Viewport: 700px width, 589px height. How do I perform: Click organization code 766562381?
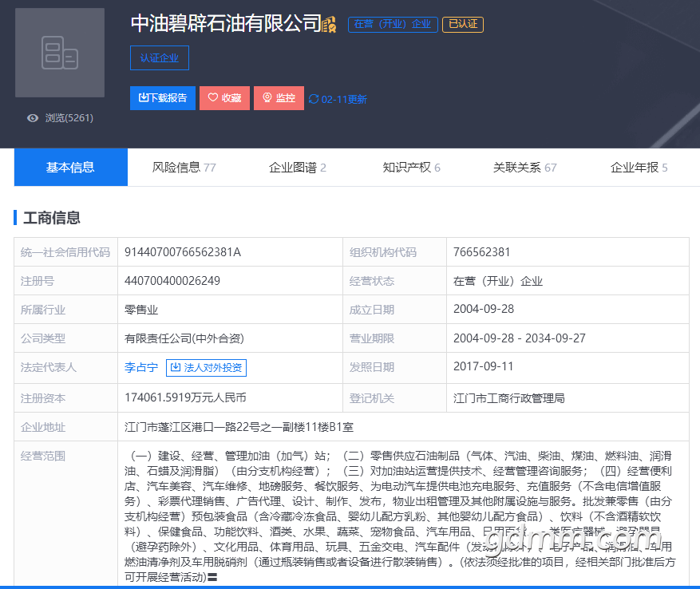481,252
